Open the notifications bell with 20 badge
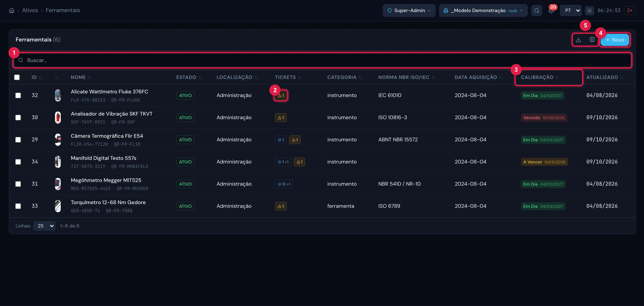 pyautogui.click(x=551, y=10)
